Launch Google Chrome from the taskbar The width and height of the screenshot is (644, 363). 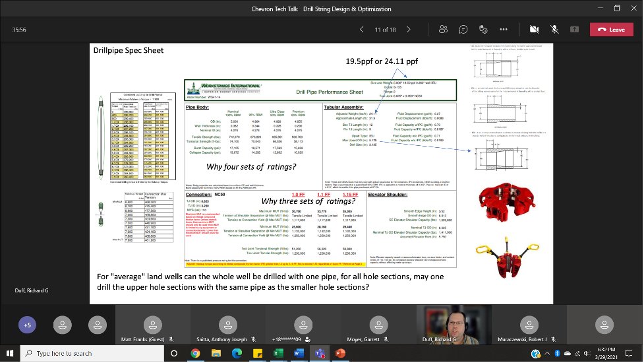195,354
